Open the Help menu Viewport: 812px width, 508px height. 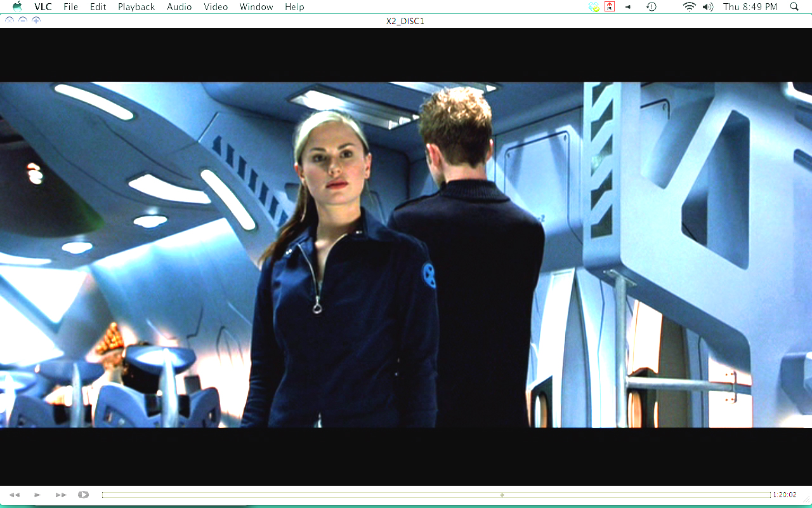(294, 7)
